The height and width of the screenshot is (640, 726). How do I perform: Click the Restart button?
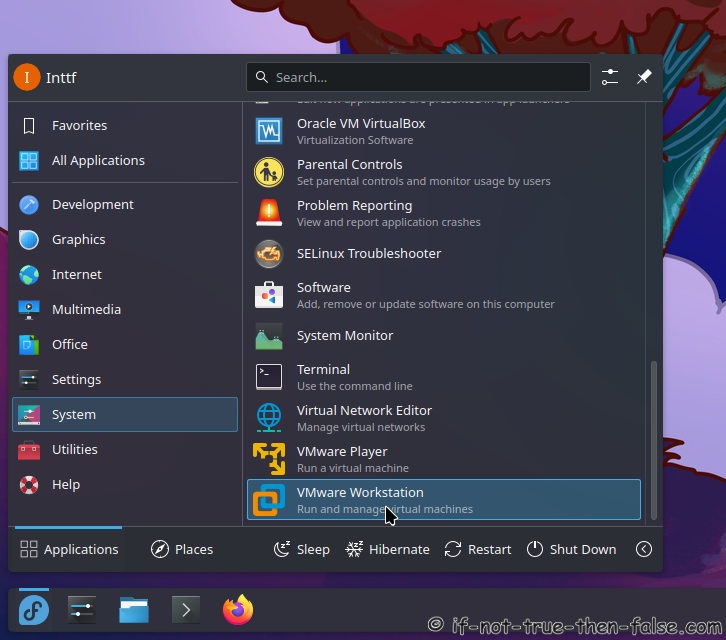(477, 550)
